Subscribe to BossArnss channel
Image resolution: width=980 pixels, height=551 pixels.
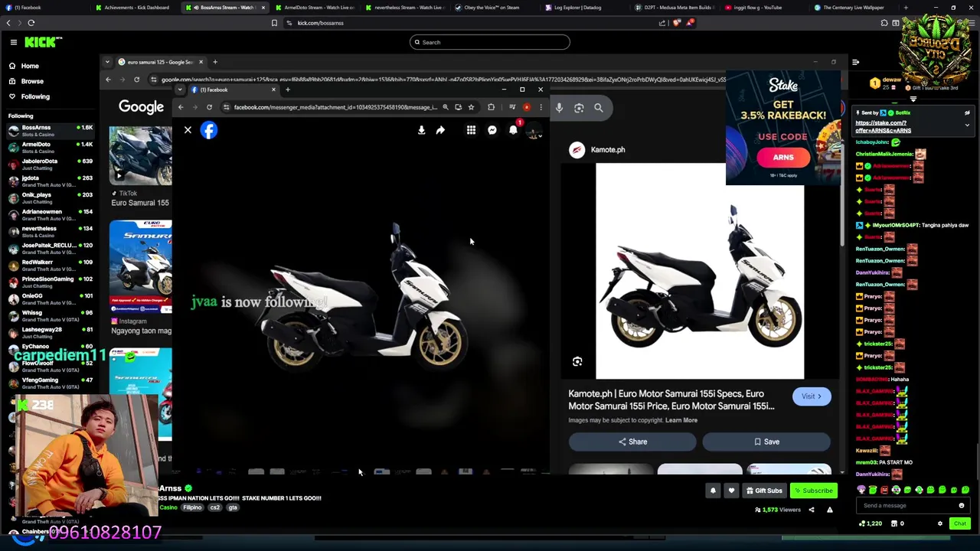point(813,491)
